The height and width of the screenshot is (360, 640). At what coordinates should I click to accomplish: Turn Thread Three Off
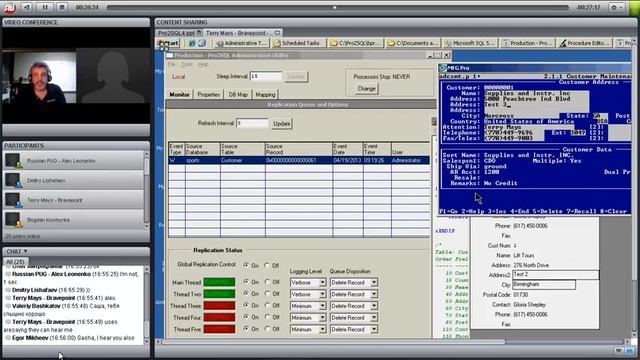coord(267,306)
